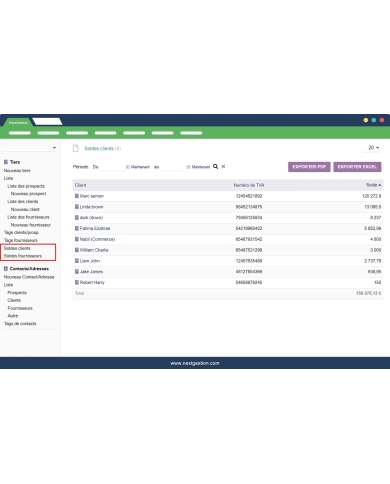Open Nouveau Contact/Adresse in sidebar
The image size is (390, 484).
click(29, 277)
